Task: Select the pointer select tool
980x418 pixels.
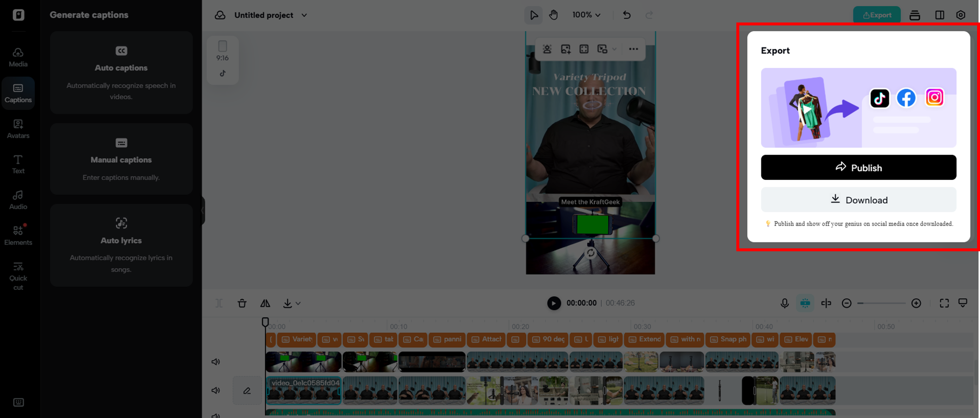Action: pyautogui.click(x=533, y=15)
